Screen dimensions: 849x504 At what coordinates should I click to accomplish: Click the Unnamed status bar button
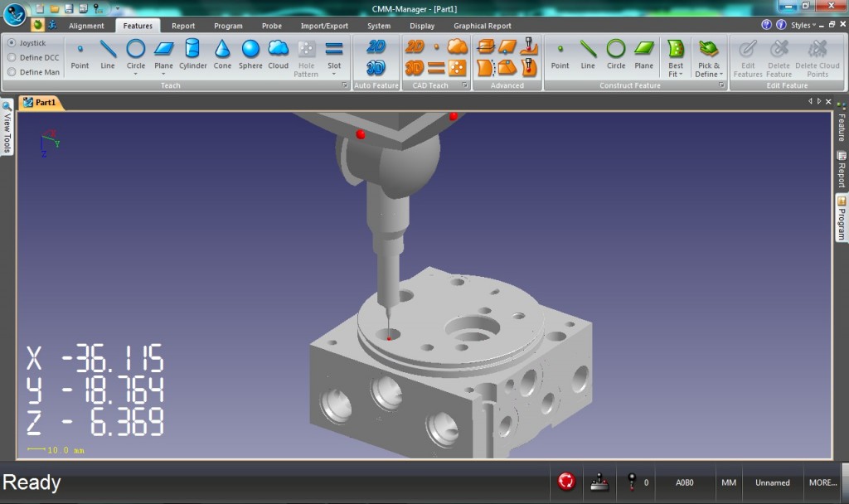pos(772,482)
